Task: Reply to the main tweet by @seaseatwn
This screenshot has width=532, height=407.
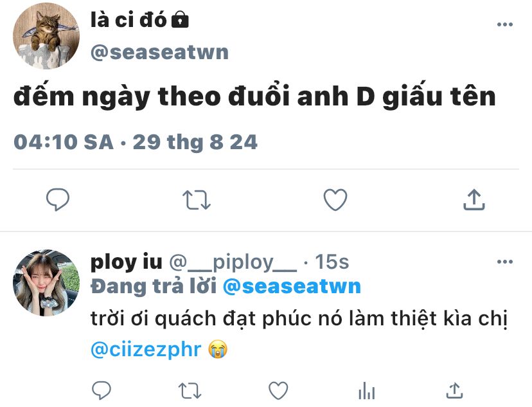Action: pyautogui.click(x=58, y=199)
